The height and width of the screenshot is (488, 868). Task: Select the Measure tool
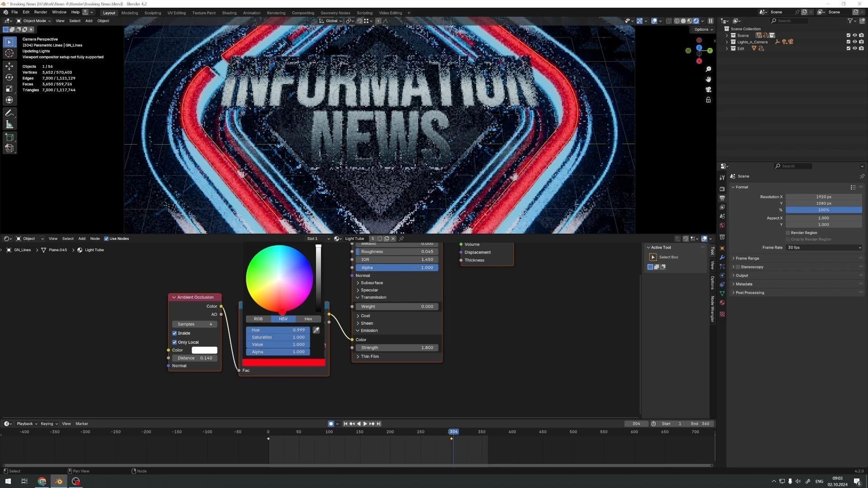click(x=9, y=124)
